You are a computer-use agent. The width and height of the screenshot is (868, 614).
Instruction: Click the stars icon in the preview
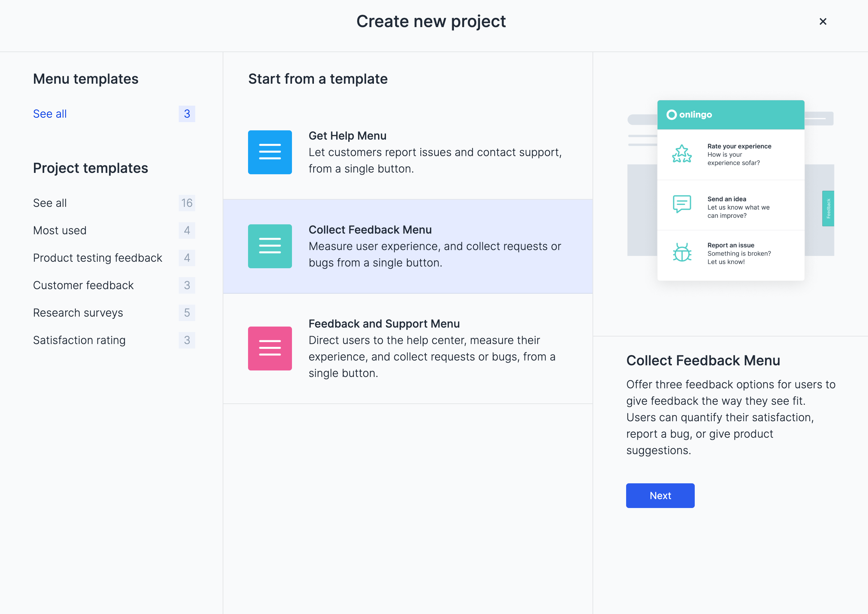(682, 154)
